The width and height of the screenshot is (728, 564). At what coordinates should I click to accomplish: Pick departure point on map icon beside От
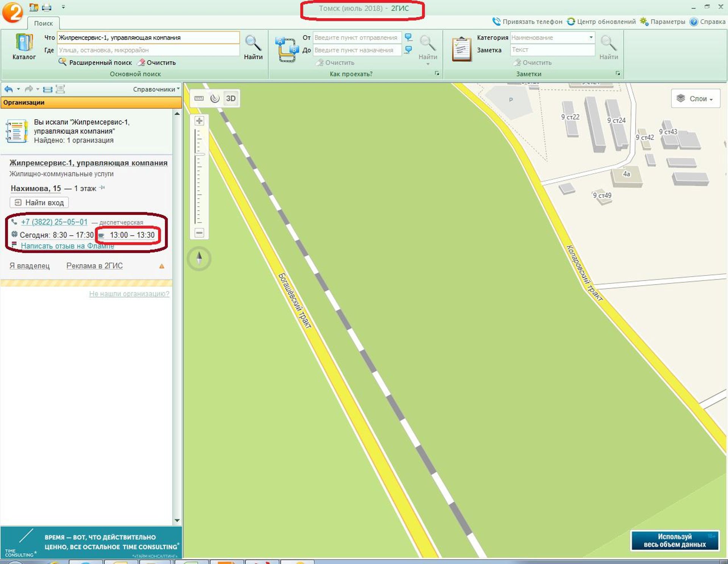click(x=408, y=38)
